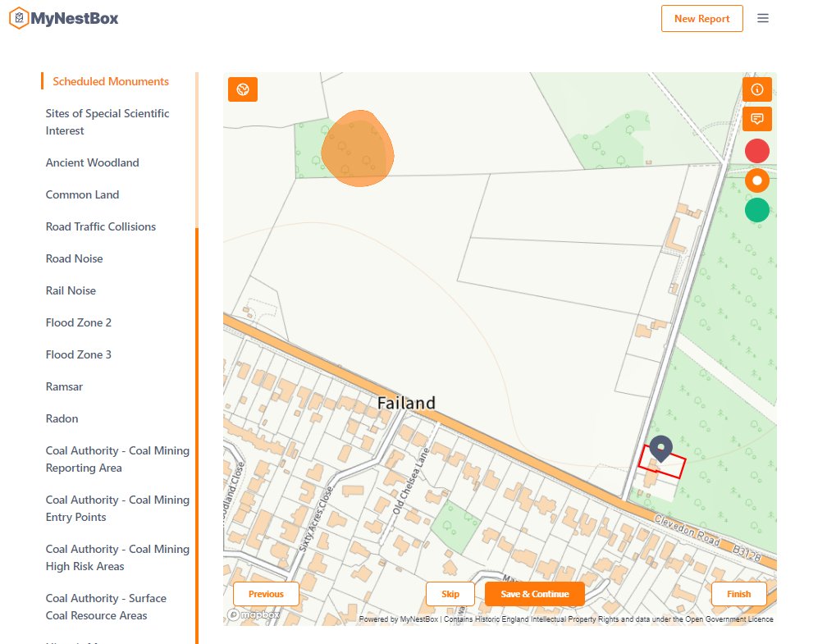Screen dimensions: 827x644
Task: Open Flood Zone 2 section
Action: 79,322
